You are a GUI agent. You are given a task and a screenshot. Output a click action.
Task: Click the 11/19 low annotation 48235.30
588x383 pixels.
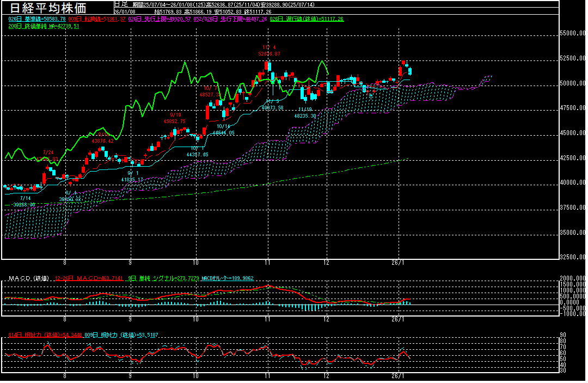coord(305,115)
